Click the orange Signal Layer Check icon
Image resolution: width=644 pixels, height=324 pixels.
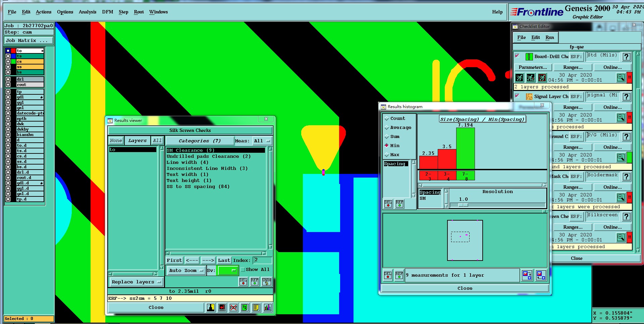(529, 97)
